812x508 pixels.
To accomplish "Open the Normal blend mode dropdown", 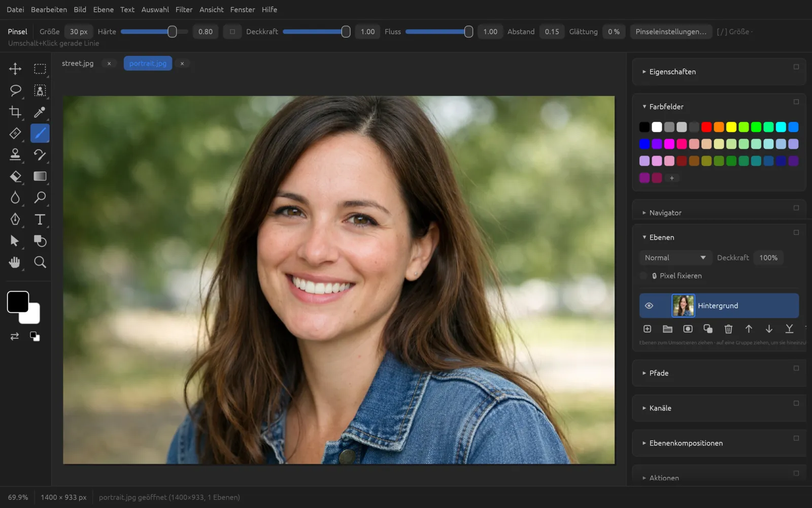I will [675, 258].
